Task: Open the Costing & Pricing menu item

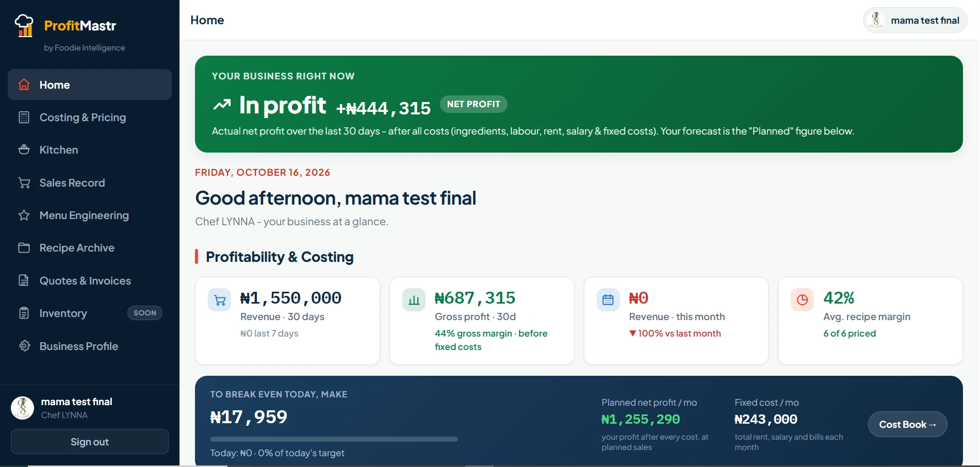Action: (90, 117)
